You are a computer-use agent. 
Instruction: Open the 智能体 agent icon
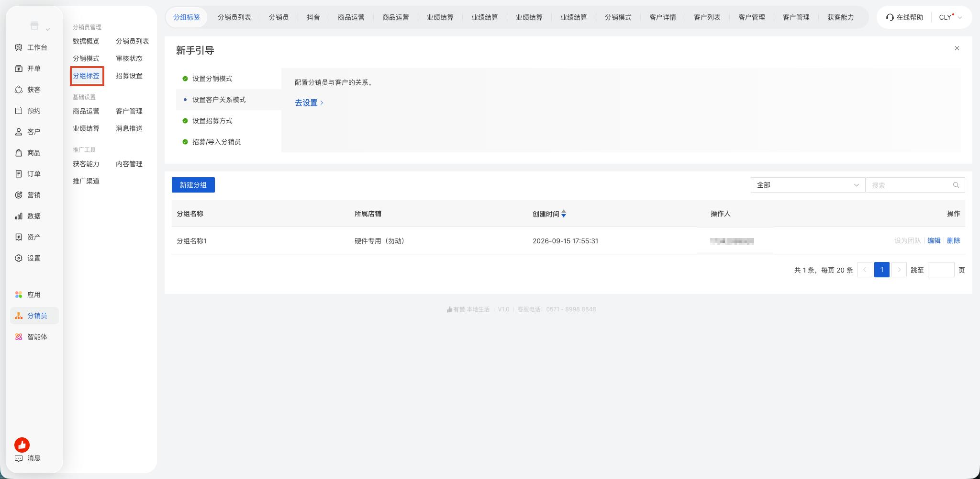[x=19, y=337]
